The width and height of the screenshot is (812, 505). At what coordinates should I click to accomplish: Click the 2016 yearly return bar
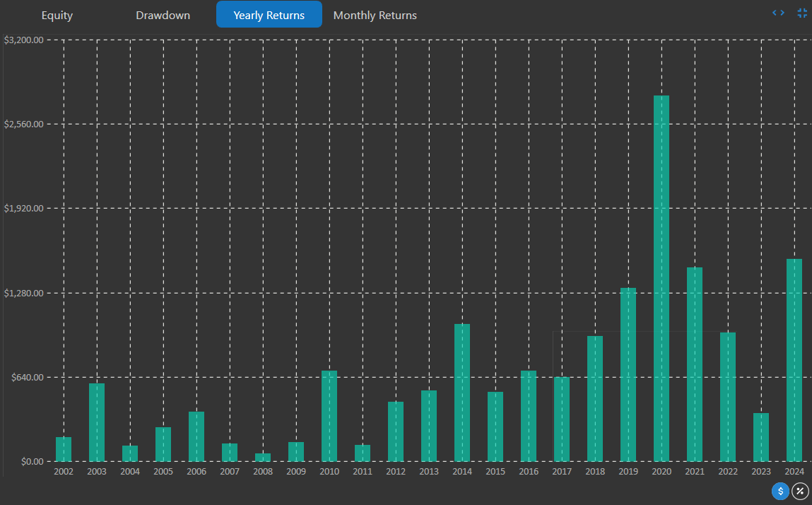click(529, 416)
